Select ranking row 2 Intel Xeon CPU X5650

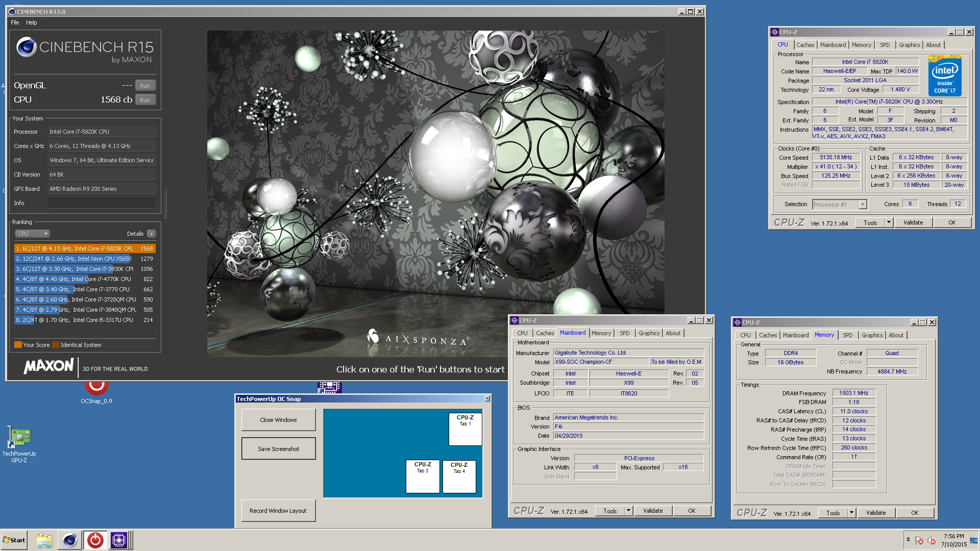85,259
